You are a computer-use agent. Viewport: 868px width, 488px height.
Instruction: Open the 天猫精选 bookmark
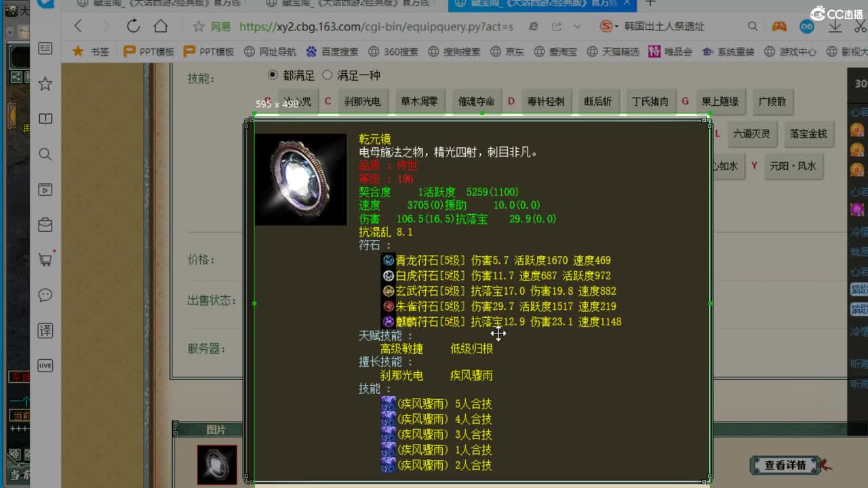[613, 52]
